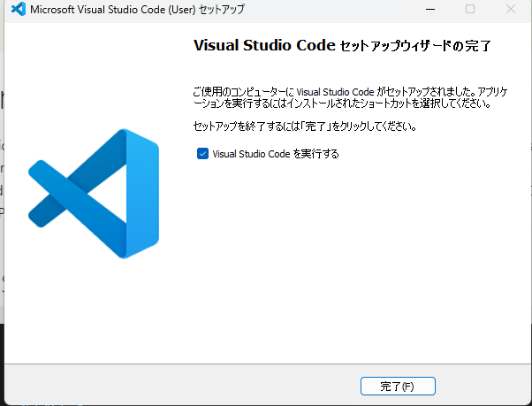532x406 pixels.
Task: Click the paragraph starting ご使用のコンピューターに
Action: pyautogui.click(x=350, y=97)
